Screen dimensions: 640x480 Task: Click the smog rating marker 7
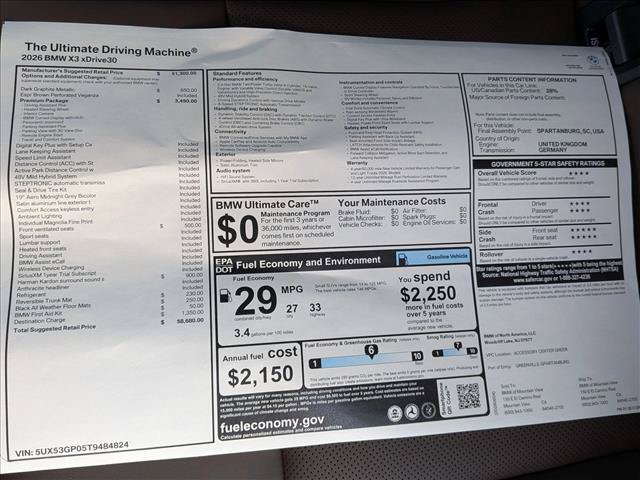click(x=458, y=346)
